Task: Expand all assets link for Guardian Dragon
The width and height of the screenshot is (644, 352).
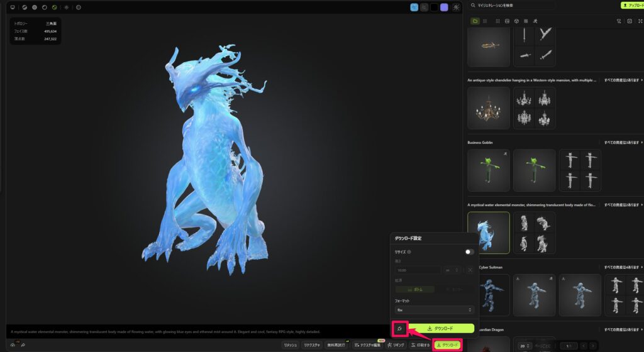Action: click(x=623, y=330)
